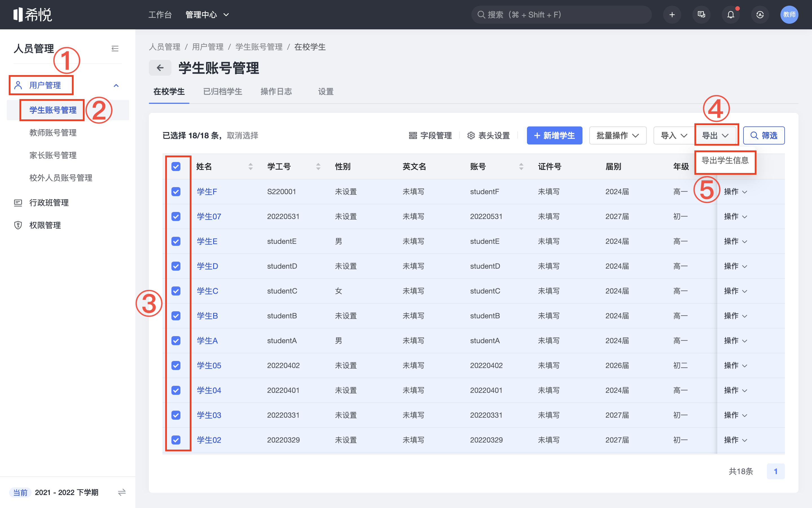Choose 导出学生信息 menu option
812x508 pixels.
725,161
